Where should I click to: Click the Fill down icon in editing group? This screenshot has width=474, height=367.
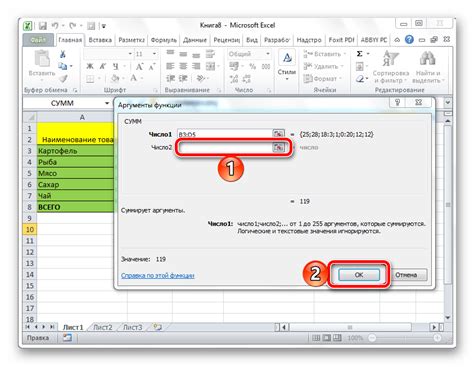[360, 66]
